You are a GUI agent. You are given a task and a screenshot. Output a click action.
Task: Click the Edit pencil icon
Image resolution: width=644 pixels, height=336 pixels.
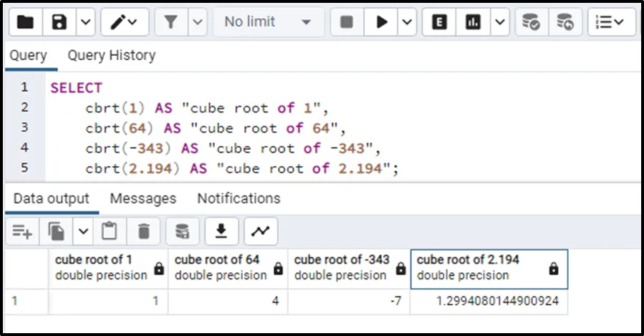(120, 22)
